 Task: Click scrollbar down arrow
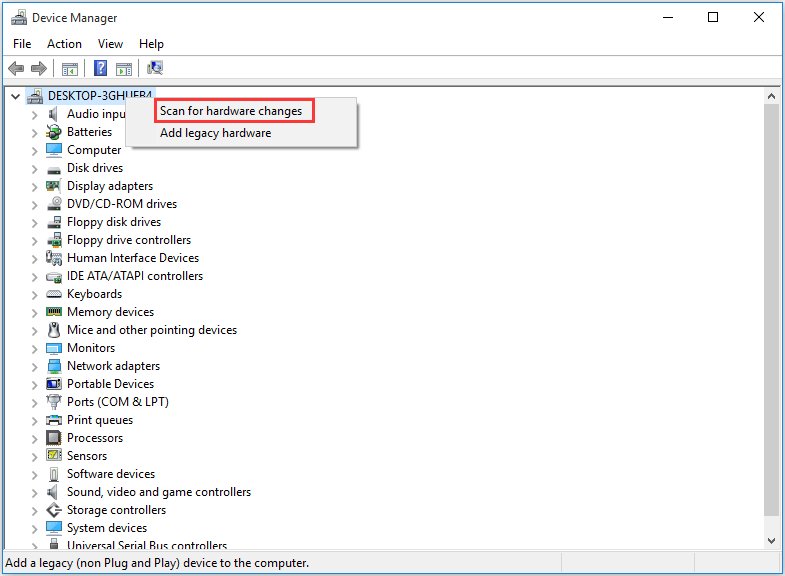click(771, 540)
